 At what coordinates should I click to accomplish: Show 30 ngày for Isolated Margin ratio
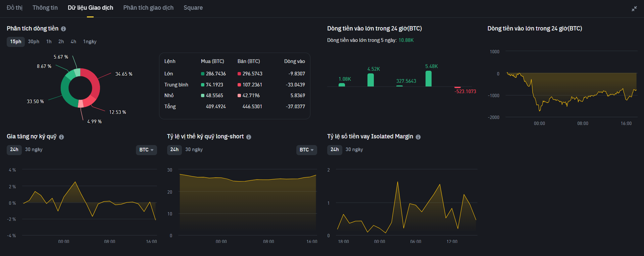[x=354, y=149]
